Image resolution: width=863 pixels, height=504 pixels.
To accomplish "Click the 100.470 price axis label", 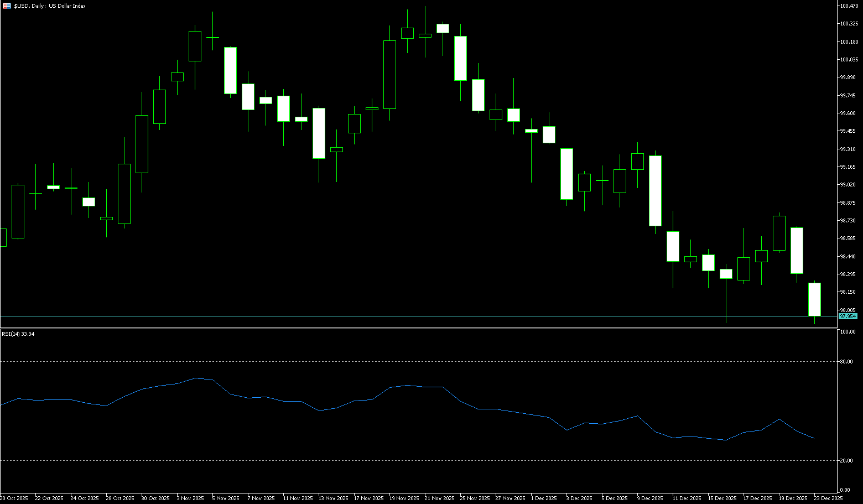I will point(849,6).
